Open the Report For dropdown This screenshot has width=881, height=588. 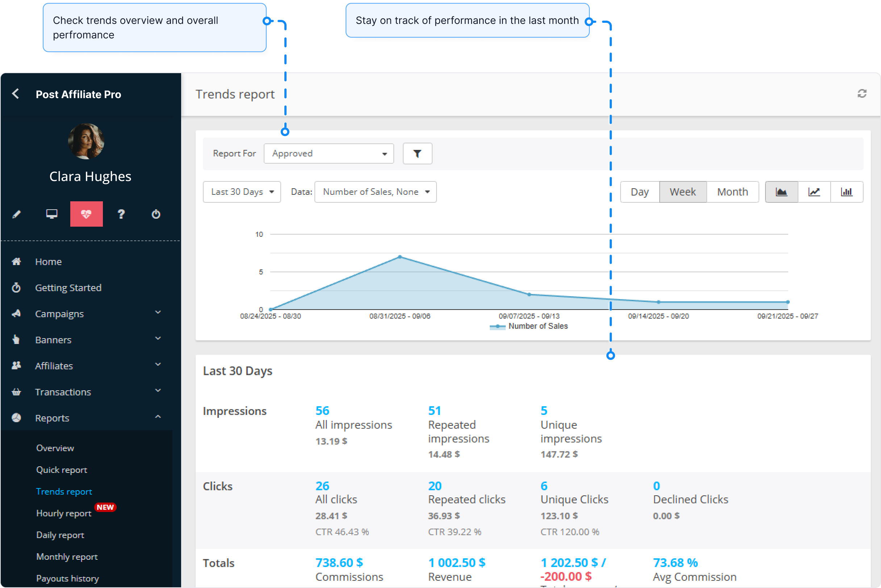[328, 154]
